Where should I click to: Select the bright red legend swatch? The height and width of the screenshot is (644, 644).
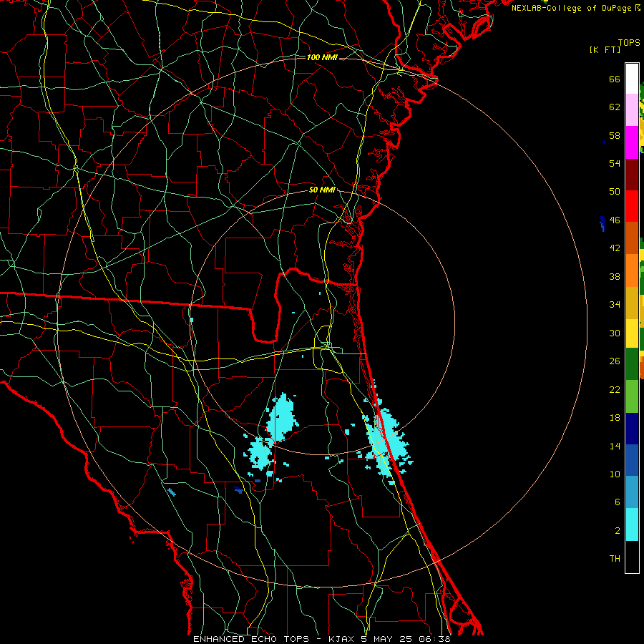tap(632, 206)
